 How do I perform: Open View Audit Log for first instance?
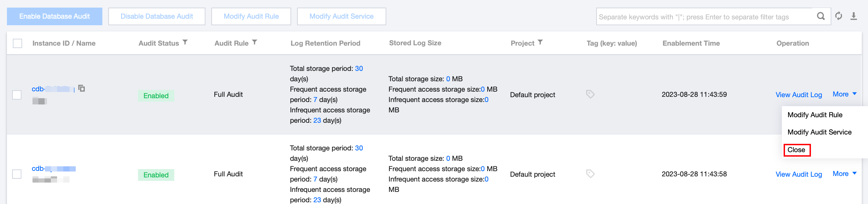[x=798, y=95]
